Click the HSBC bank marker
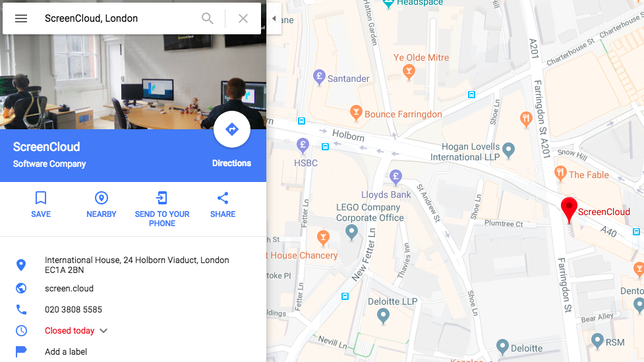This screenshot has height=362, width=644. [x=303, y=146]
